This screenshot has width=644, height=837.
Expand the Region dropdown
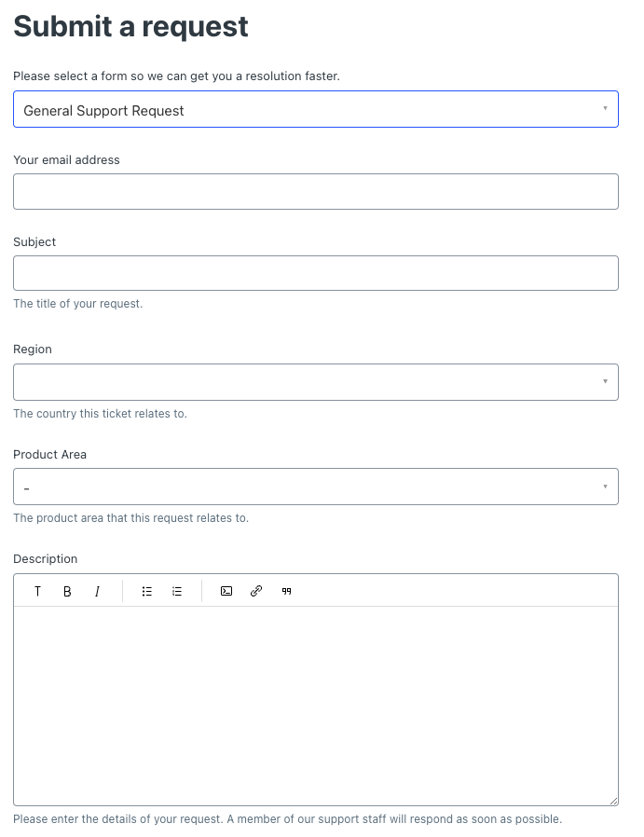click(315, 382)
